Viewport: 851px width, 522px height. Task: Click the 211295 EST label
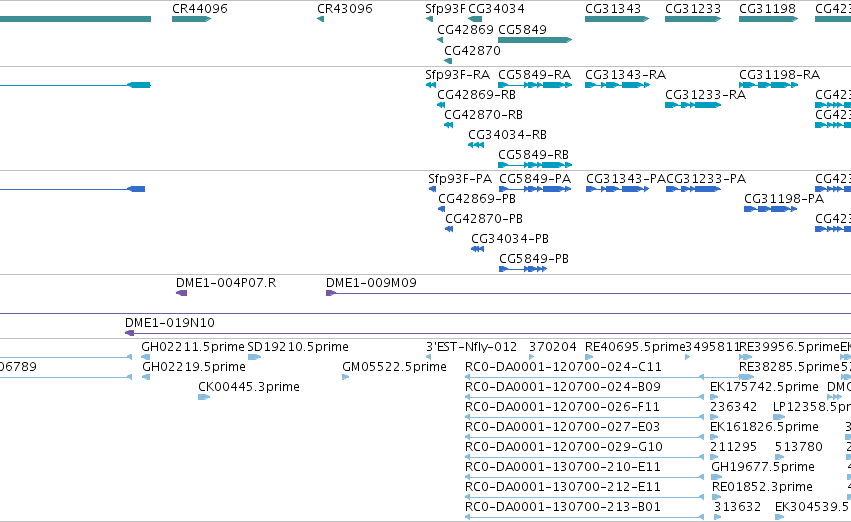(x=733, y=447)
